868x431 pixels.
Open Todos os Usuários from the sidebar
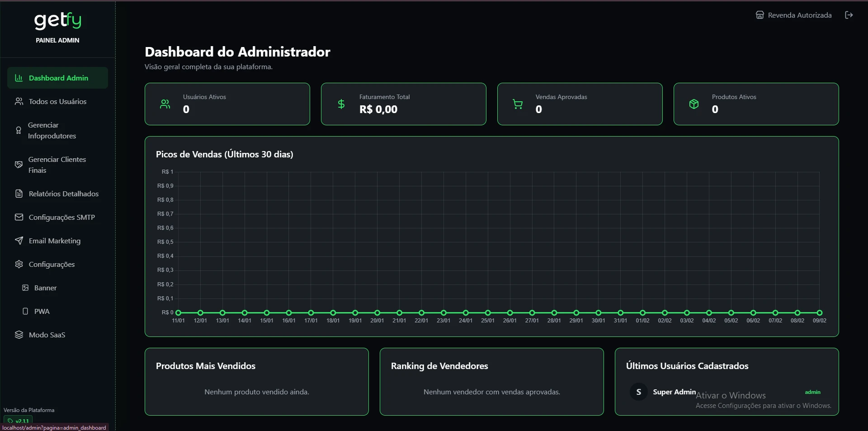coord(57,101)
